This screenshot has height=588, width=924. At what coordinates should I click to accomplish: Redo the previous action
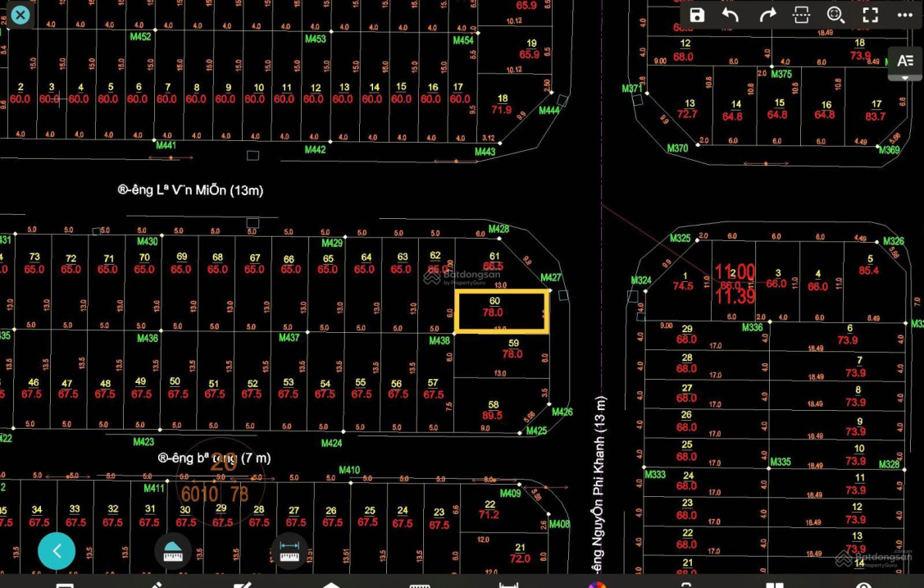pyautogui.click(x=767, y=15)
